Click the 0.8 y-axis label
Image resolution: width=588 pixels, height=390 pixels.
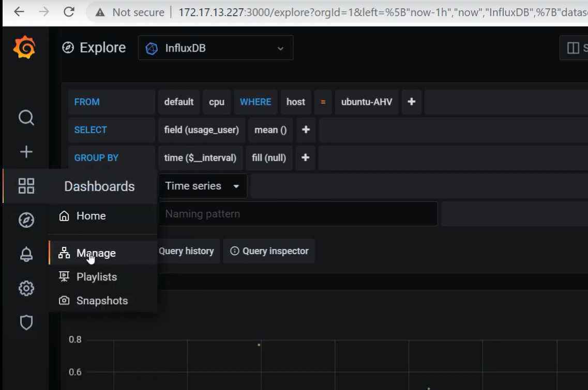click(75, 339)
